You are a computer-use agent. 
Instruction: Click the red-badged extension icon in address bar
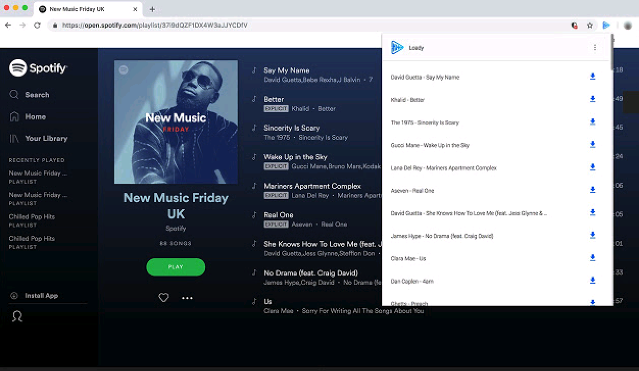[574, 25]
